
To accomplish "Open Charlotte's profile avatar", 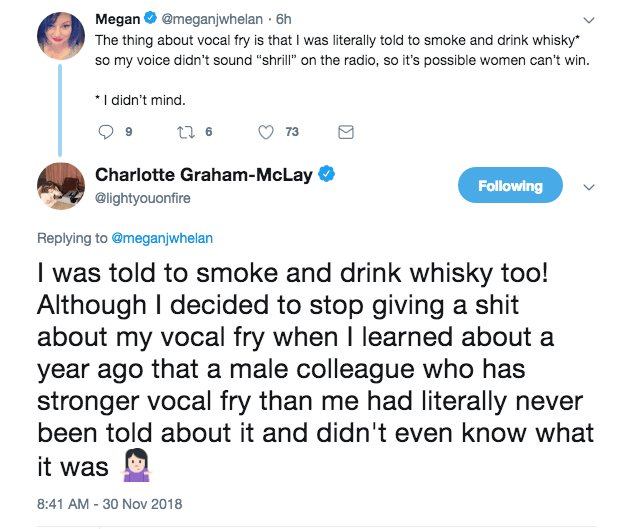I will click(59, 186).
